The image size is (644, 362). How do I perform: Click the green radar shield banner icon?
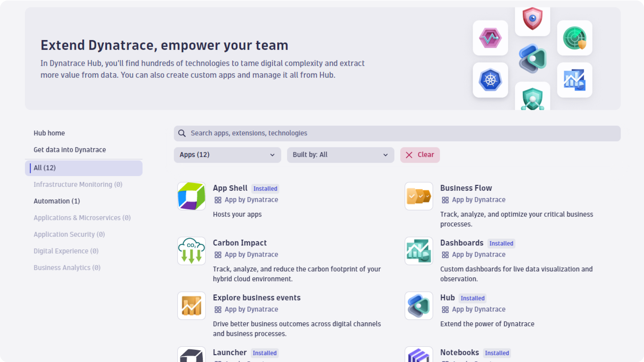[574, 38]
